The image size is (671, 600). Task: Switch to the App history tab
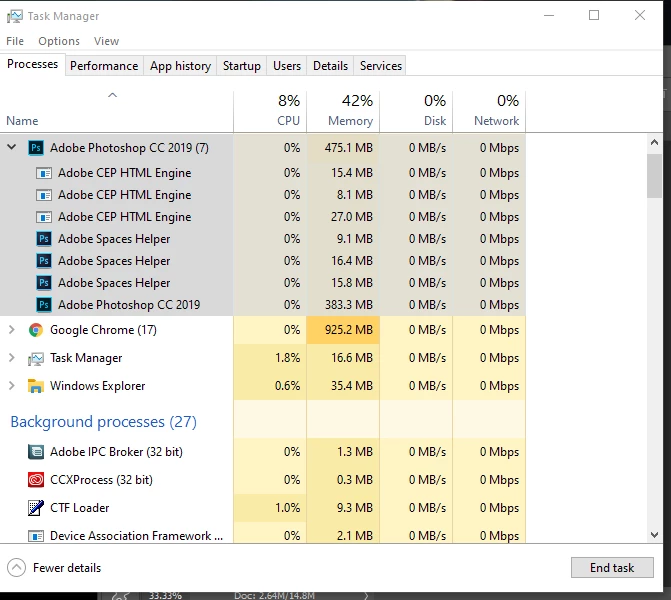pos(180,66)
